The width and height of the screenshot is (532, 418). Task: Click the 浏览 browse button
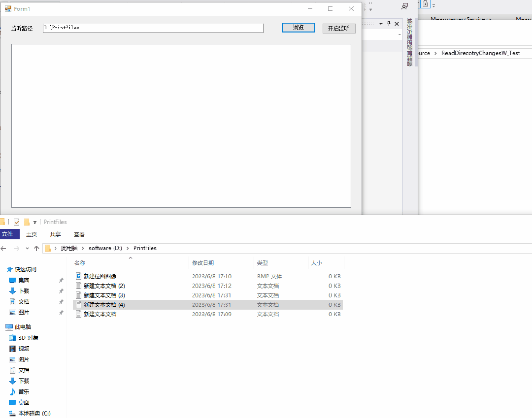click(x=299, y=28)
